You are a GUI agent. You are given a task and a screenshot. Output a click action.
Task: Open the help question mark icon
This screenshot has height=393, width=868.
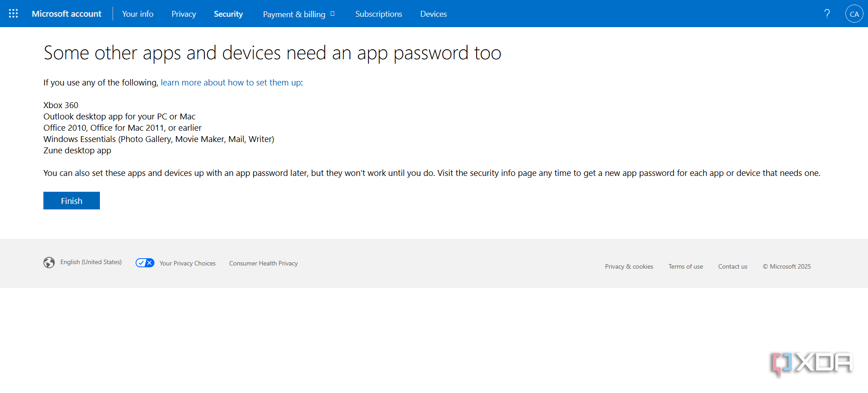(x=827, y=14)
